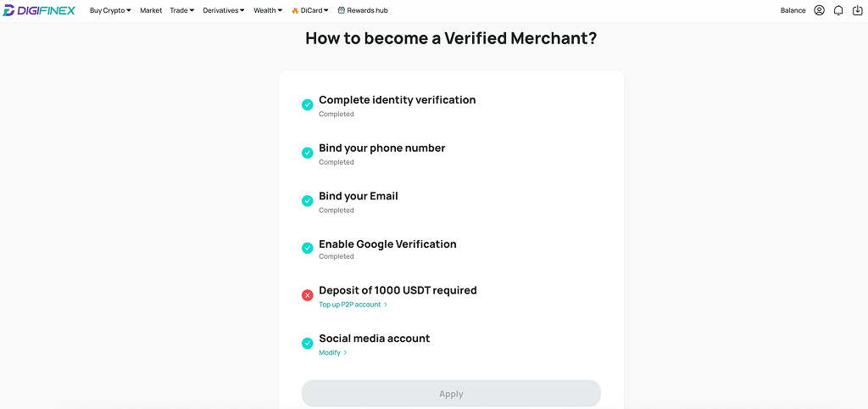Click the identity verification checkmark icon
This screenshot has width=868, height=409.
(307, 104)
